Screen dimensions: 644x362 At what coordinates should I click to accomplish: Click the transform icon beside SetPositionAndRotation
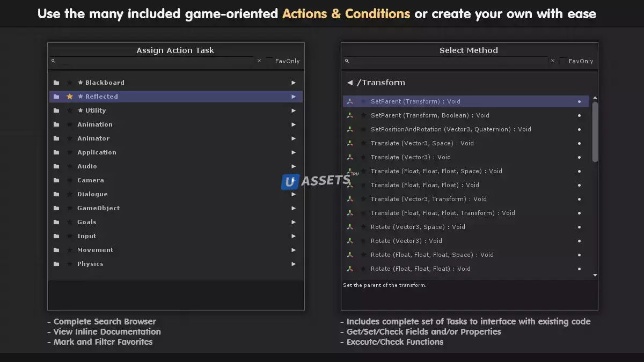click(x=350, y=129)
